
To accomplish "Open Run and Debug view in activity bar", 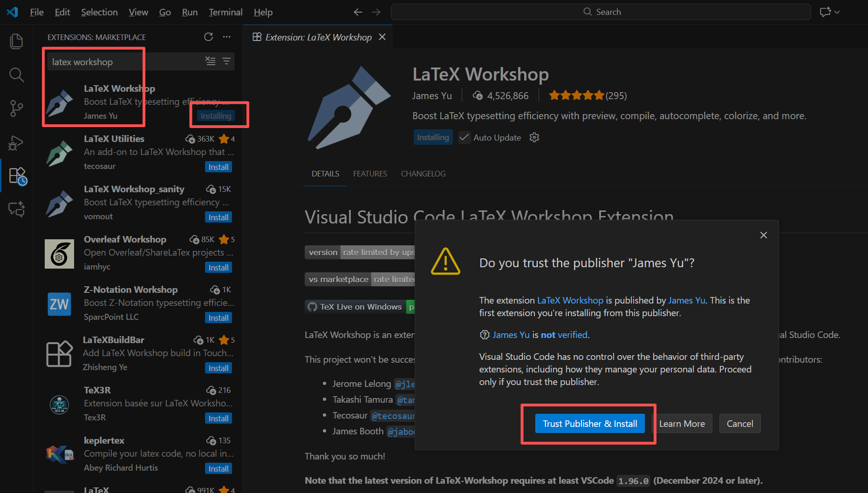I will [x=16, y=142].
